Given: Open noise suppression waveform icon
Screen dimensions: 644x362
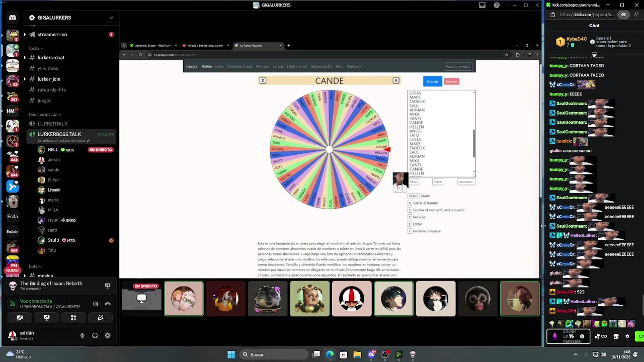Looking at the screenshot, I should 96,304.
